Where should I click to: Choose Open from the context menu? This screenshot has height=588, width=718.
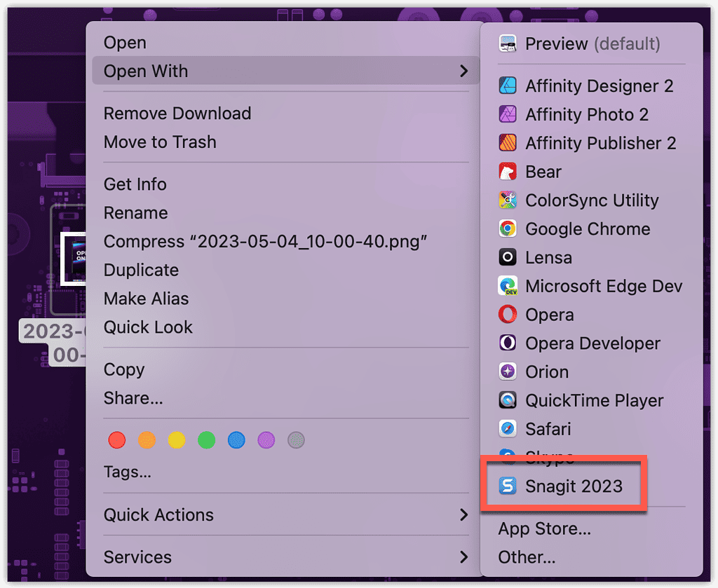(x=286, y=43)
